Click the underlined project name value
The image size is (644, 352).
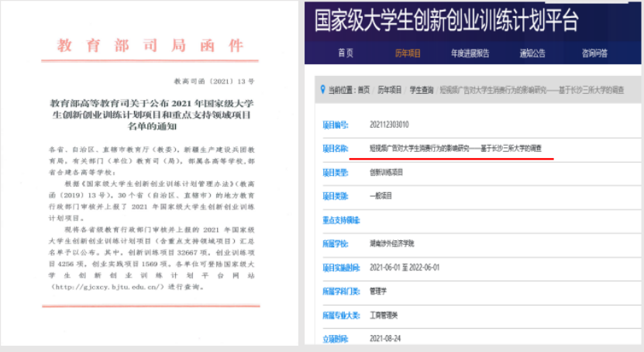click(x=456, y=148)
